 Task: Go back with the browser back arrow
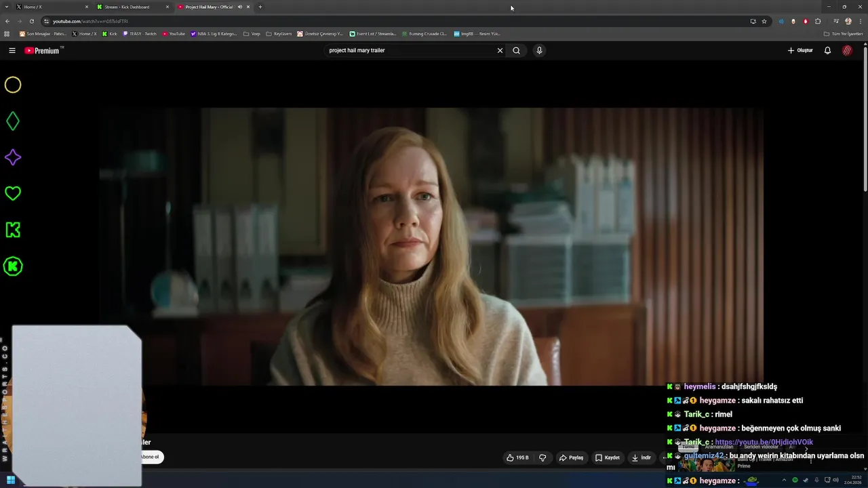point(7,21)
